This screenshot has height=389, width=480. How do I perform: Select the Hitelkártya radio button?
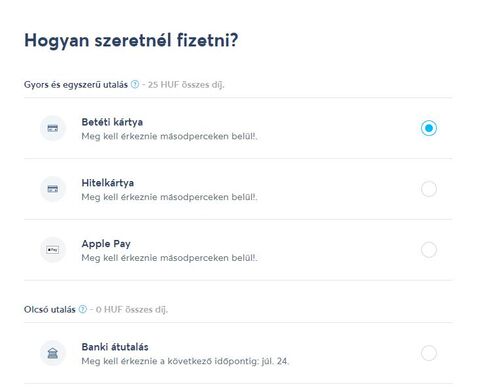point(429,189)
